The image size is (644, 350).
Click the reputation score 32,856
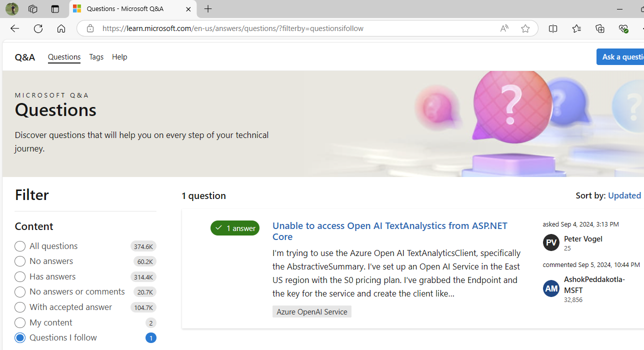[x=573, y=299]
